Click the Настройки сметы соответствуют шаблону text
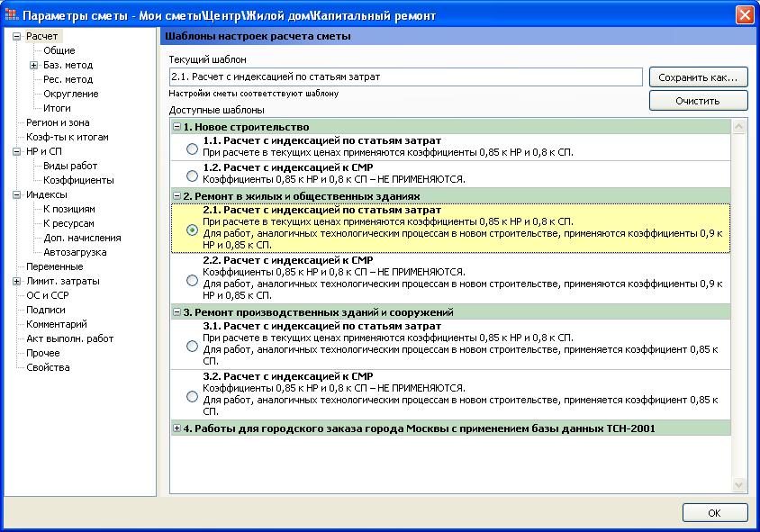The height and width of the screenshot is (532, 760). tap(254, 94)
